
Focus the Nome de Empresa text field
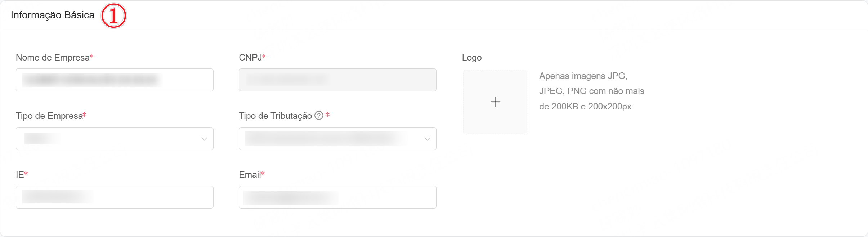click(115, 80)
